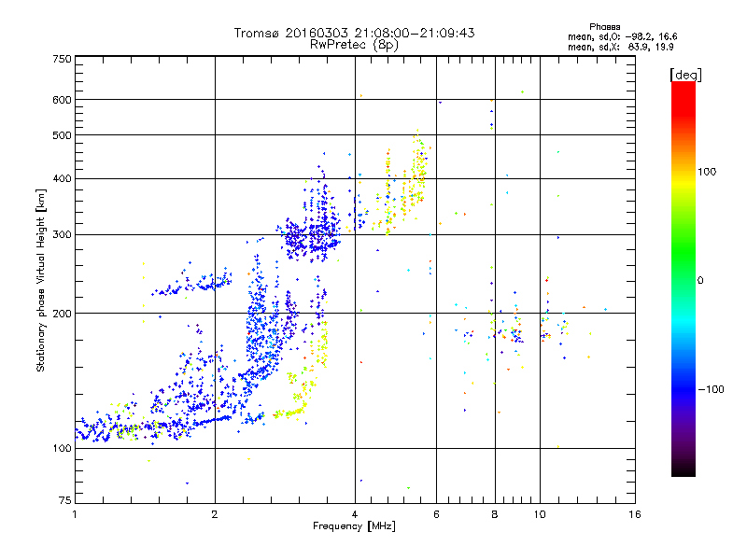This screenshot has height=560, width=747.
Task: Click the height axis tick "100"
Action: [x=62, y=449]
